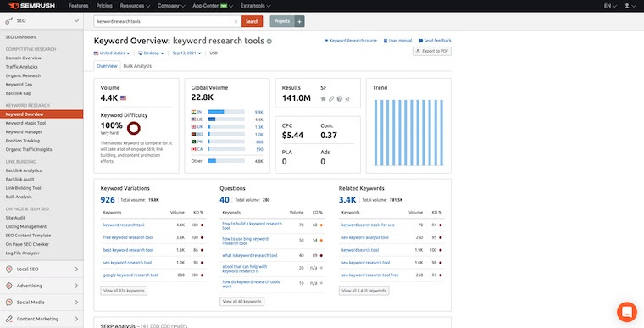Change the Desktop device filter
Image resolution: width=644 pixels, height=328 pixels.
click(x=151, y=53)
